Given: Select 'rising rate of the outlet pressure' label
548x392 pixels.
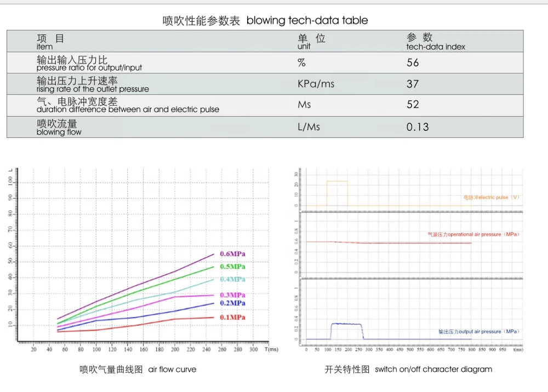Looking at the screenshot, I should 93,89.
